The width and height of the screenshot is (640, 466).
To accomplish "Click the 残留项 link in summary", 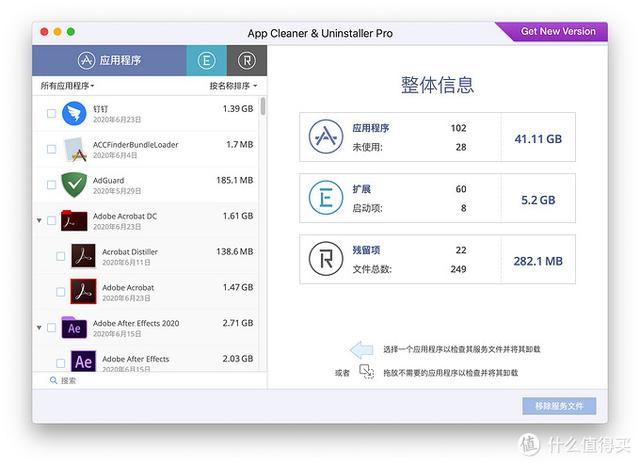I will coord(366,250).
